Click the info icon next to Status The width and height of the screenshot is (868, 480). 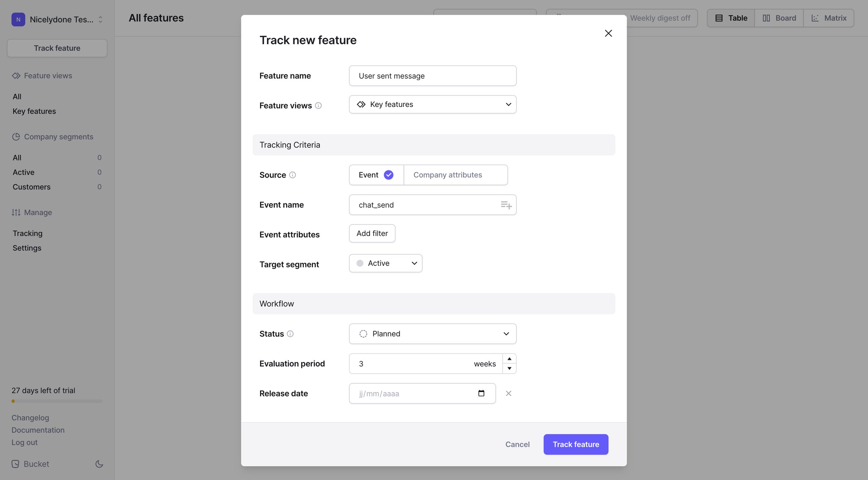(290, 334)
